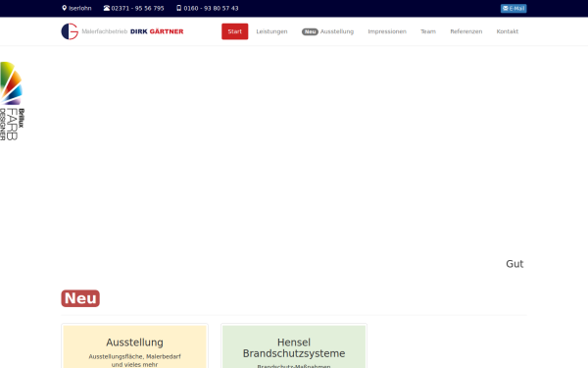Click the Malerfachbetrieb Dirk Gärtner brand name
588x368 pixels.
pos(132,31)
